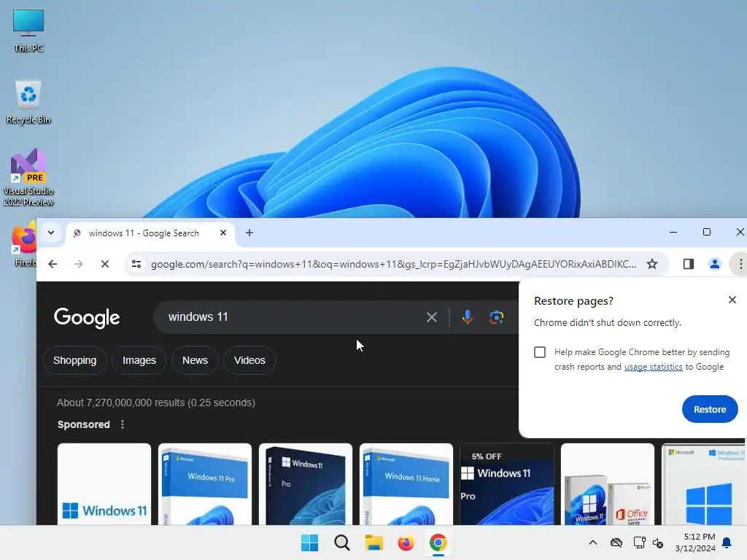Filter results by Images

click(x=139, y=360)
